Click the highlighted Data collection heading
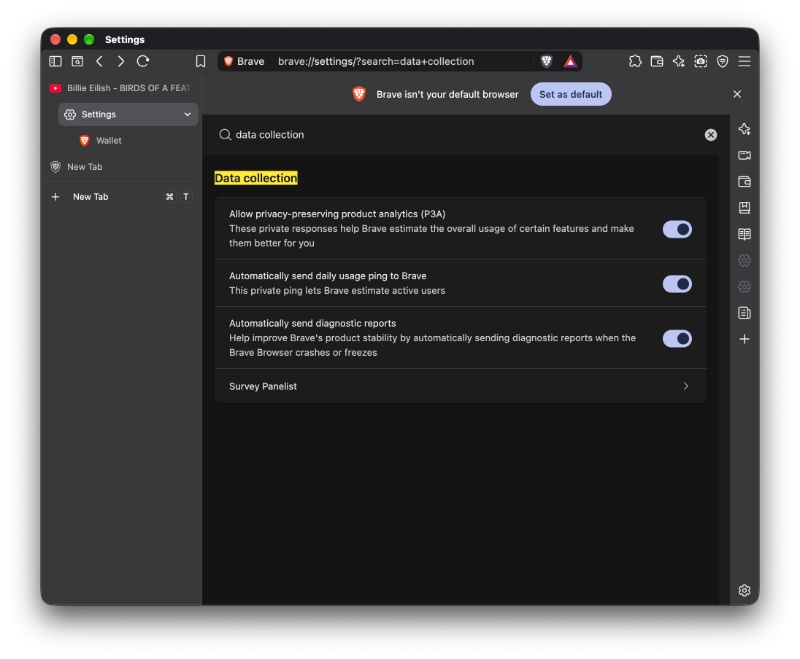The width and height of the screenshot is (800, 659). pyautogui.click(x=256, y=178)
